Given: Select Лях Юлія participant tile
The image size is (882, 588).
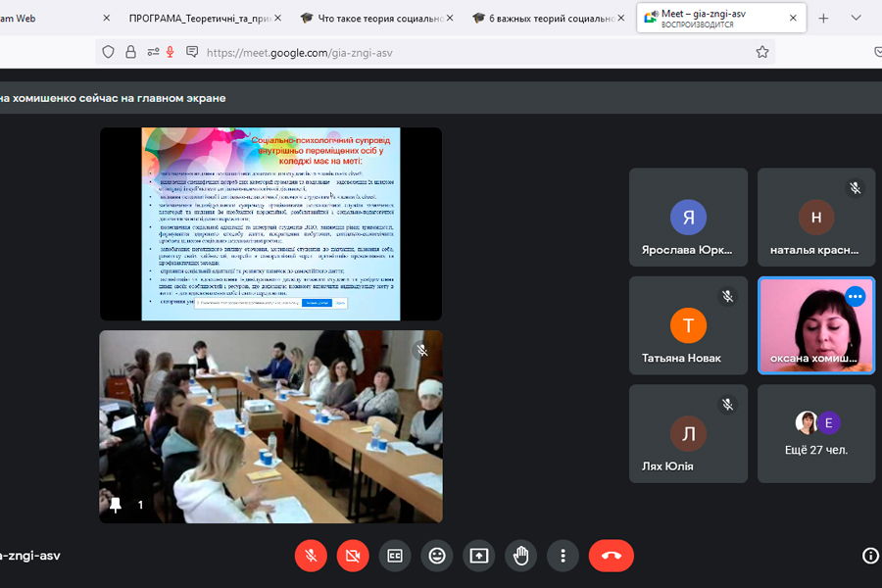Looking at the screenshot, I should tap(689, 434).
